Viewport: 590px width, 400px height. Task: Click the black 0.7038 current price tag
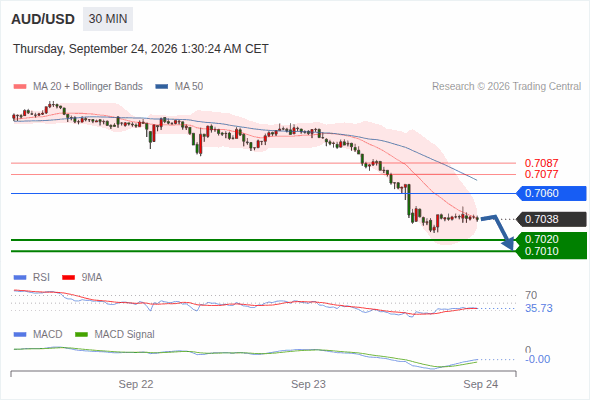click(551, 219)
